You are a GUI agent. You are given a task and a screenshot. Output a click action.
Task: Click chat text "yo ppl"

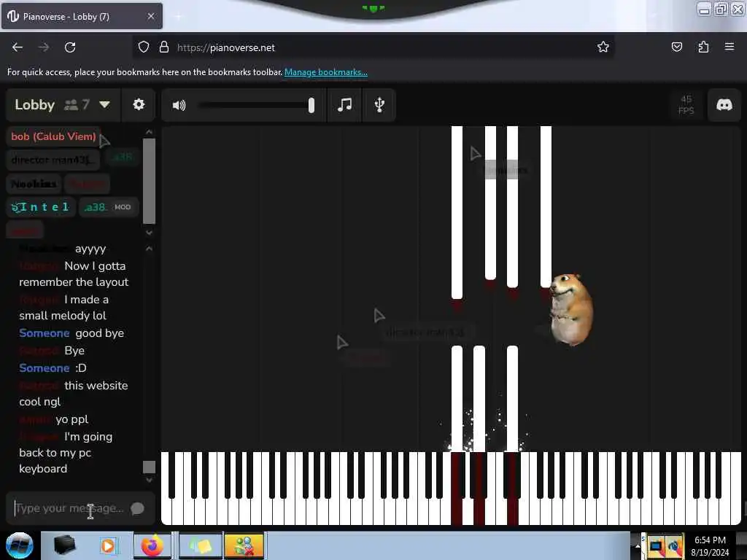(x=72, y=419)
